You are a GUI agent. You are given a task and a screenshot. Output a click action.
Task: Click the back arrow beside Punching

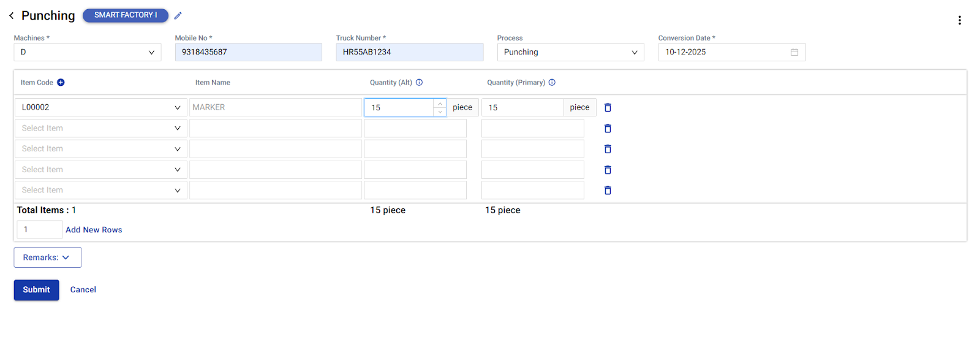tap(11, 15)
